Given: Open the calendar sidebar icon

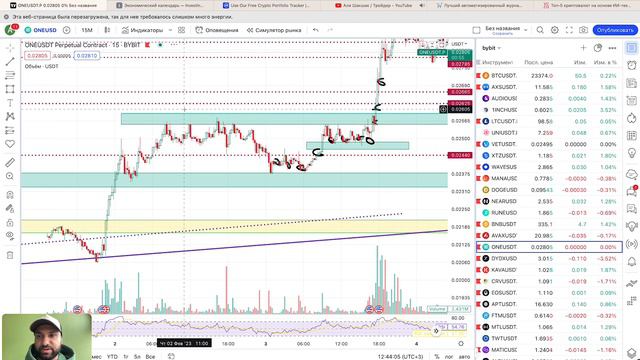Looking at the screenshot, I should pyautogui.click(x=631, y=136).
